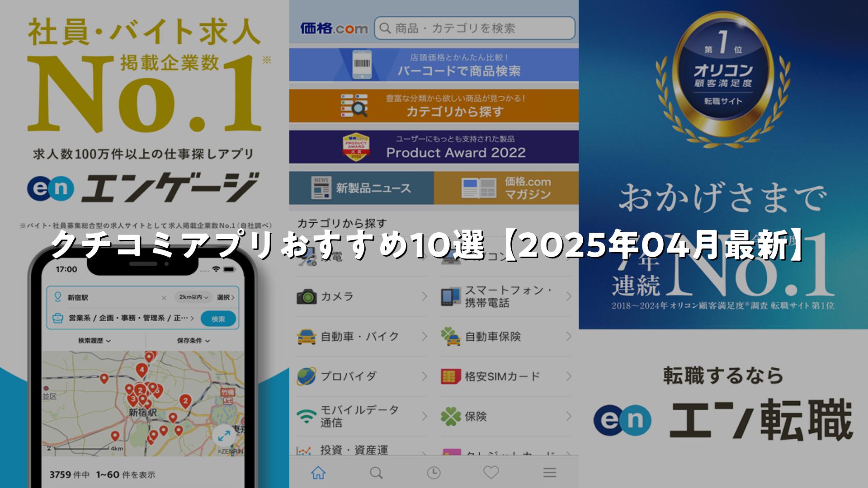868x488 pixels.
Task: Open Product Award 2022 banner
Action: 434,147
